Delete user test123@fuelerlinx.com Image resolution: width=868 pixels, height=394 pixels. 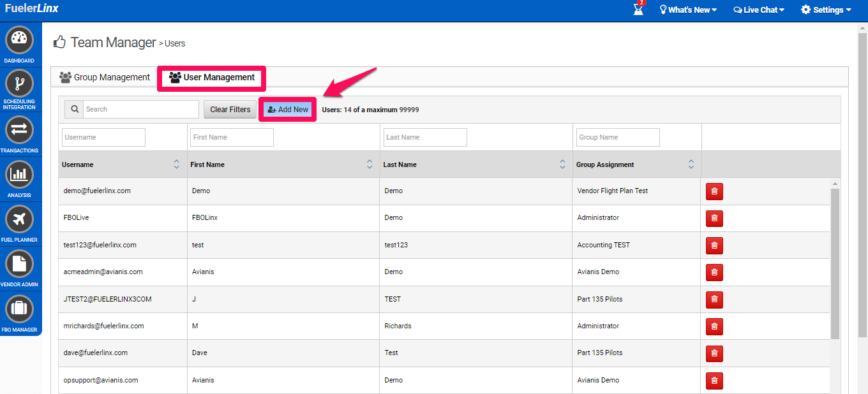714,245
